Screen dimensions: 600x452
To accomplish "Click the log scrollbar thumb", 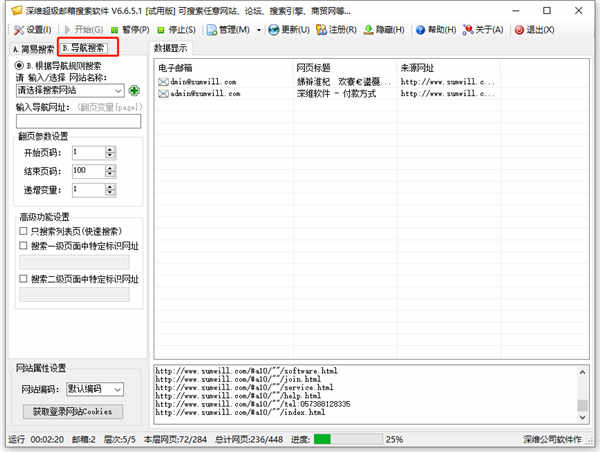I will click(x=582, y=405).
